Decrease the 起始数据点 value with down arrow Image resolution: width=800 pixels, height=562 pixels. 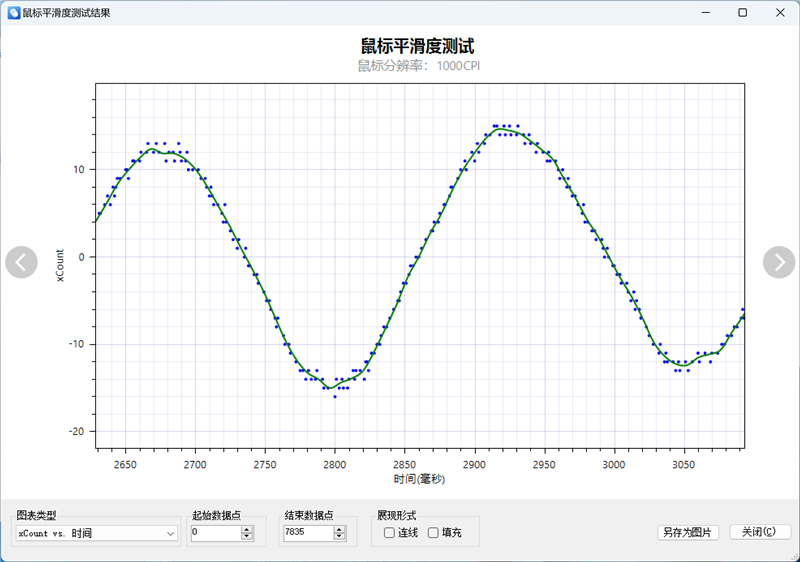[x=247, y=537]
